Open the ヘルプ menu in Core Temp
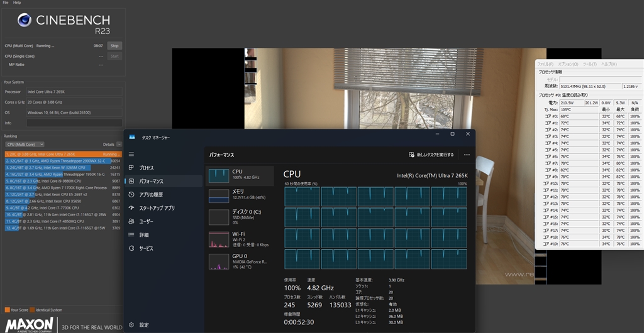The height and width of the screenshot is (333, 644). pyautogui.click(x=609, y=64)
